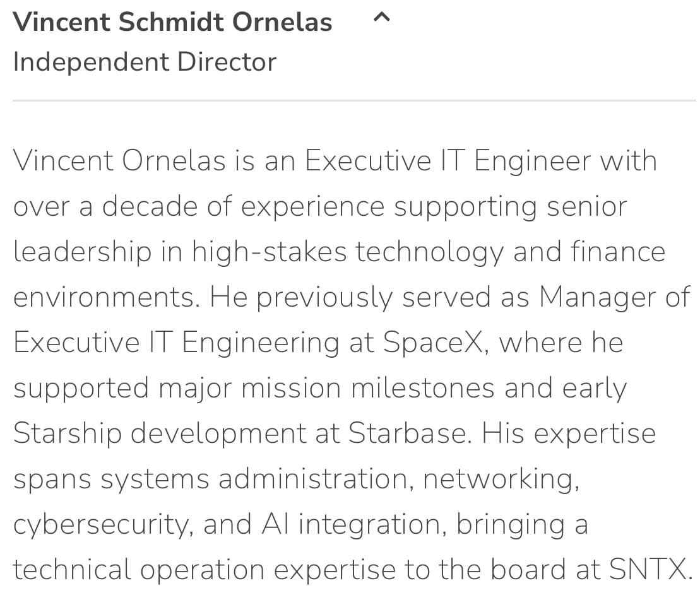
Task: Click the word SpaceX in the bio
Action: 432,343
